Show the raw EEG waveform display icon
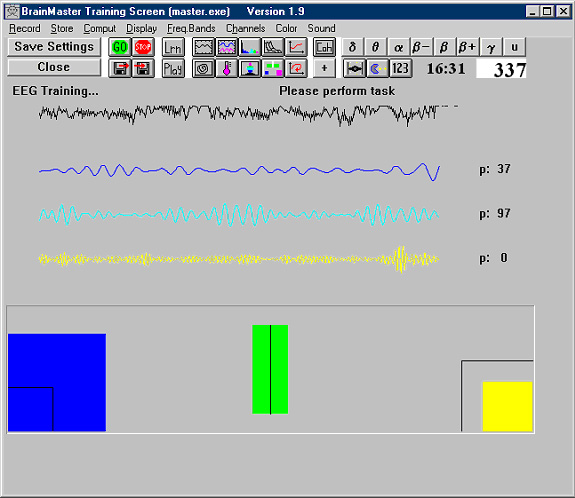The width and height of the screenshot is (575, 498). point(203,47)
